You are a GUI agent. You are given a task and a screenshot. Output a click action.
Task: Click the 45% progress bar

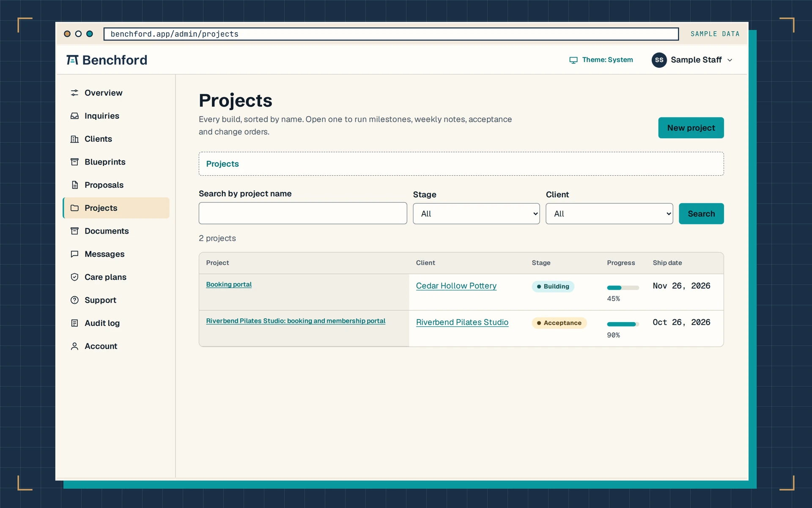623,288
